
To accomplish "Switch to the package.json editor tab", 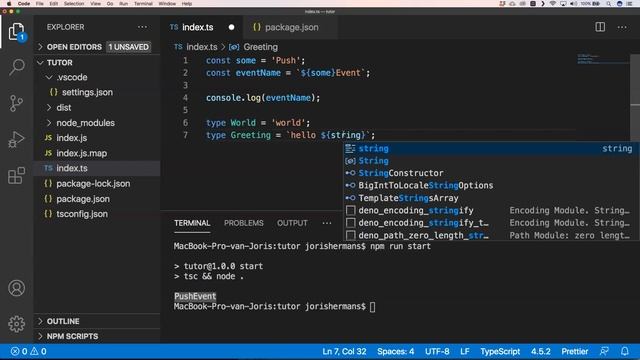I will click(291, 27).
